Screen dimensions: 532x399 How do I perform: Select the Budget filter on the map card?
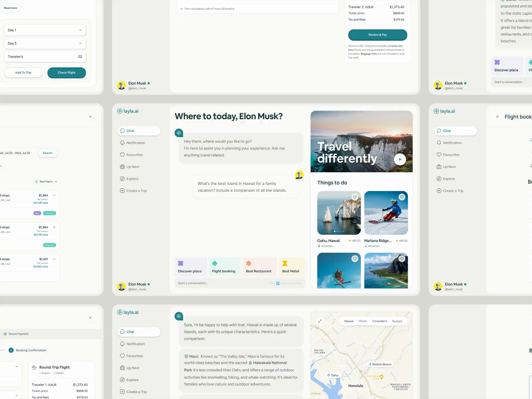(x=397, y=321)
